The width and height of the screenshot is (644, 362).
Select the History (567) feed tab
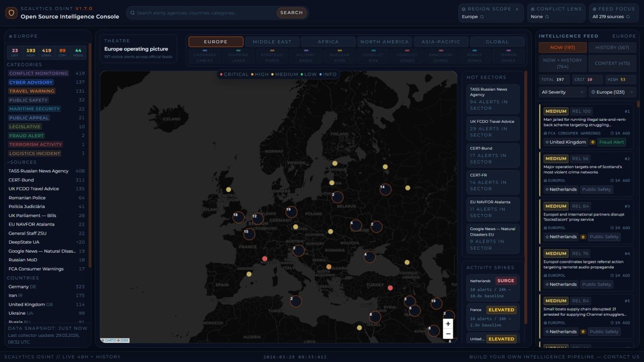click(x=612, y=48)
